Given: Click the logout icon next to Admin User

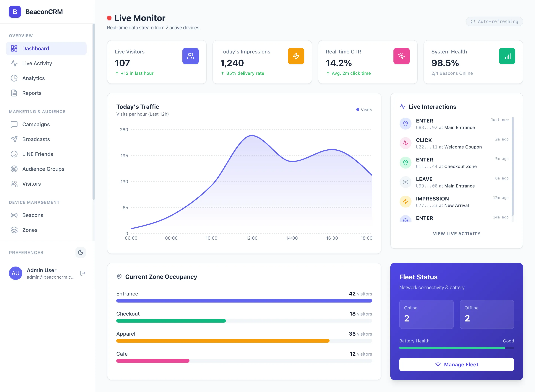Looking at the screenshot, I should coord(83,273).
